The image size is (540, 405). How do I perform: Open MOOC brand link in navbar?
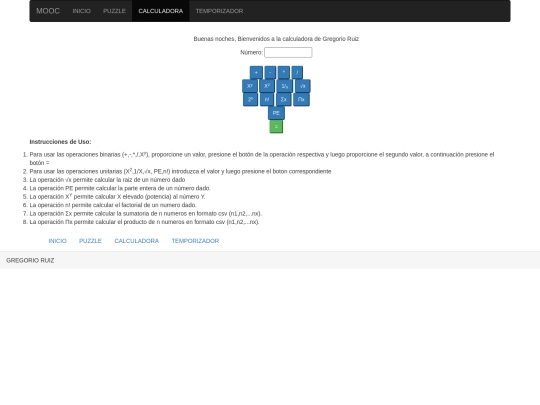pos(48,11)
